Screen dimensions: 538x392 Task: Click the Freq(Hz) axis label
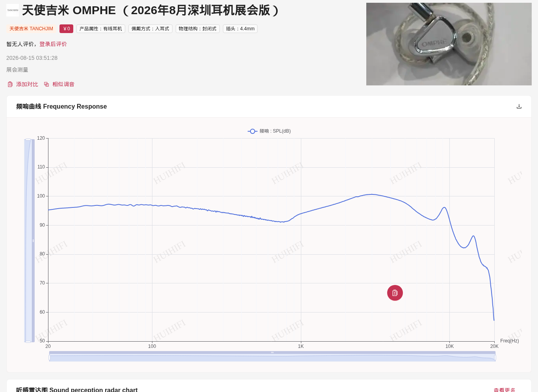click(510, 341)
